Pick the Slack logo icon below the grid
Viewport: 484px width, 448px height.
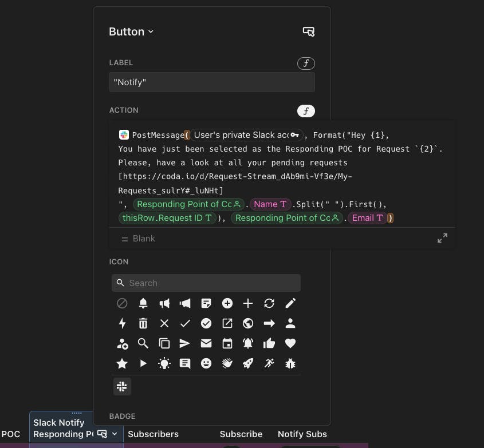point(122,386)
